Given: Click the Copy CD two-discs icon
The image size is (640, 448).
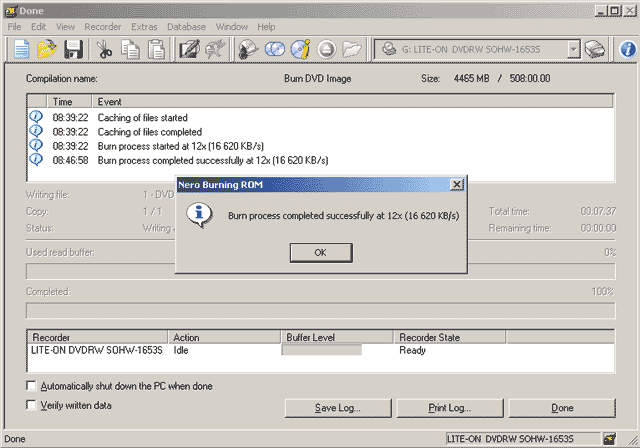Looking at the screenshot, I should point(275,49).
